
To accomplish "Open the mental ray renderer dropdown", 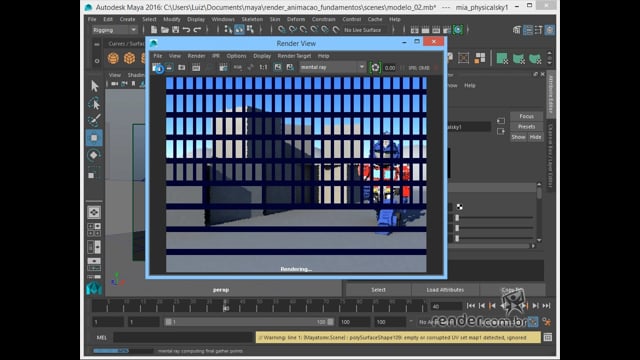I will click(x=332, y=67).
